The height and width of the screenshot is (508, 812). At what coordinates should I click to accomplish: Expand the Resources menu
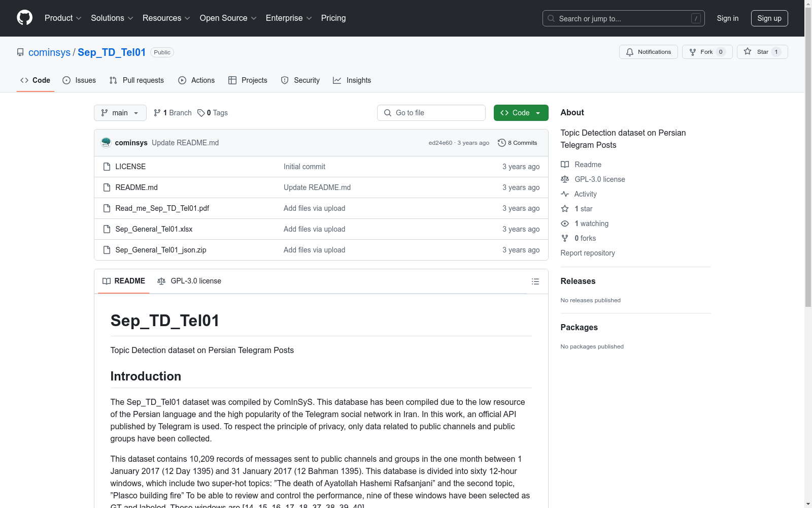click(166, 18)
